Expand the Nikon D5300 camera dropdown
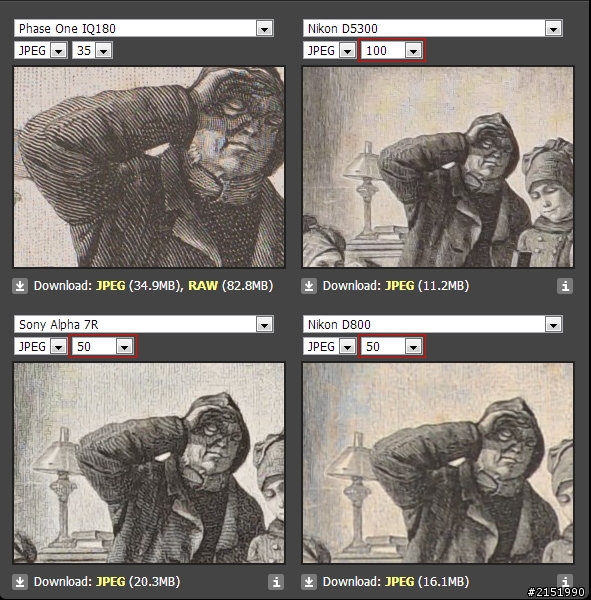The height and width of the screenshot is (600, 591). point(433,28)
